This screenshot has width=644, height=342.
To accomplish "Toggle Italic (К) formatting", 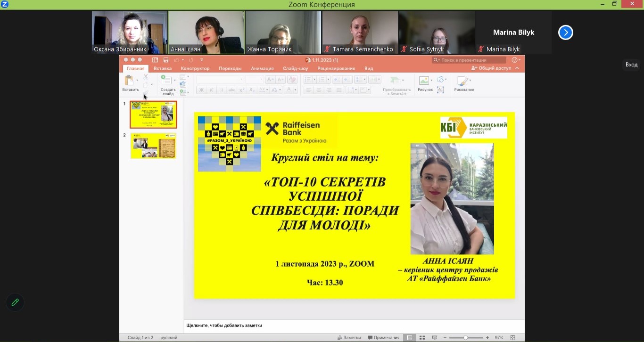I will pos(211,90).
